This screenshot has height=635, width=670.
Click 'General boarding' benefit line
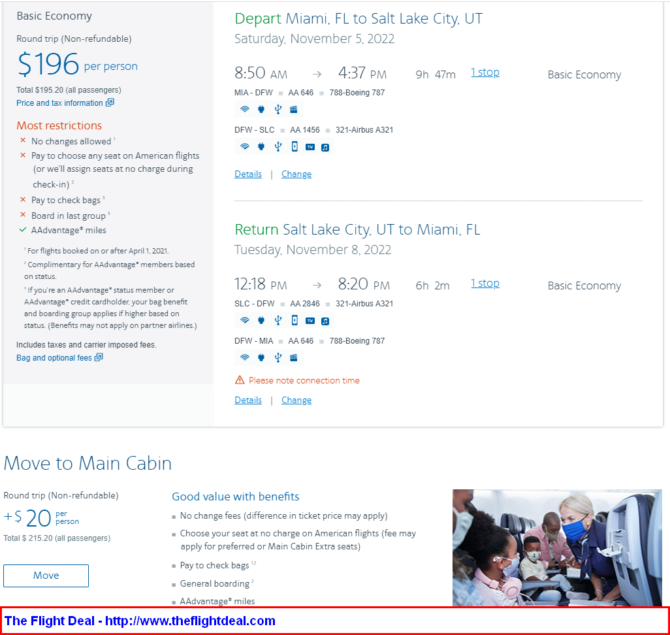point(215,584)
